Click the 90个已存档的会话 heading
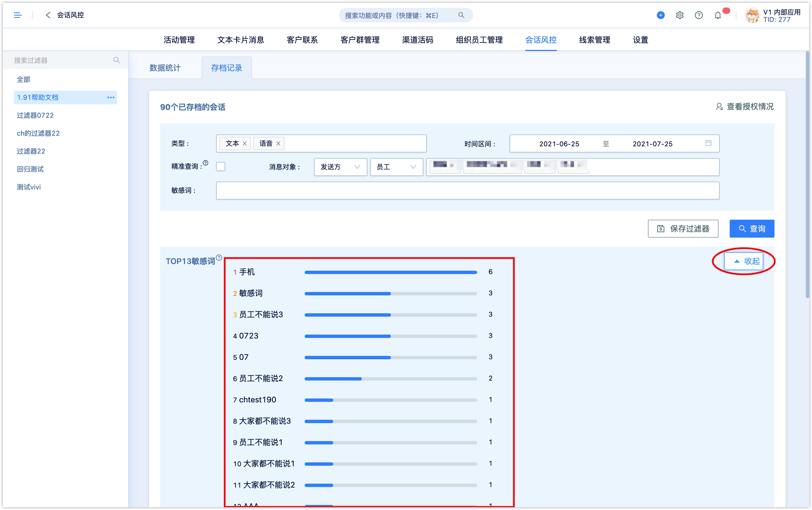The height and width of the screenshot is (510, 812). pyautogui.click(x=193, y=107)
